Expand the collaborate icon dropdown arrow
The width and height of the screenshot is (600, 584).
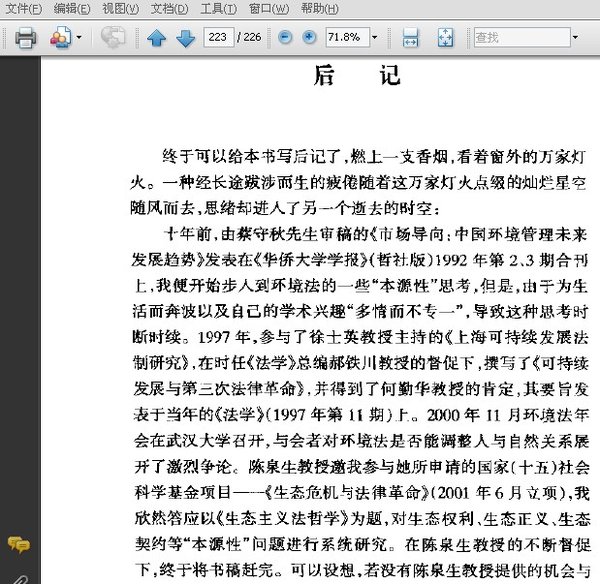point(79,38)
